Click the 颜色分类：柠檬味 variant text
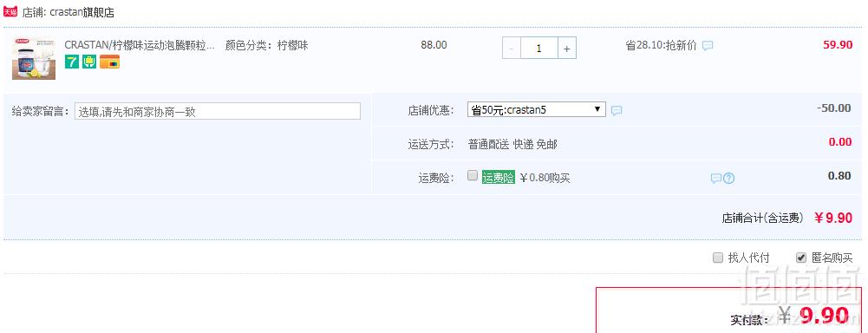Image resolution: width=868 pixels, height=333 pixels. coord(267,45)
